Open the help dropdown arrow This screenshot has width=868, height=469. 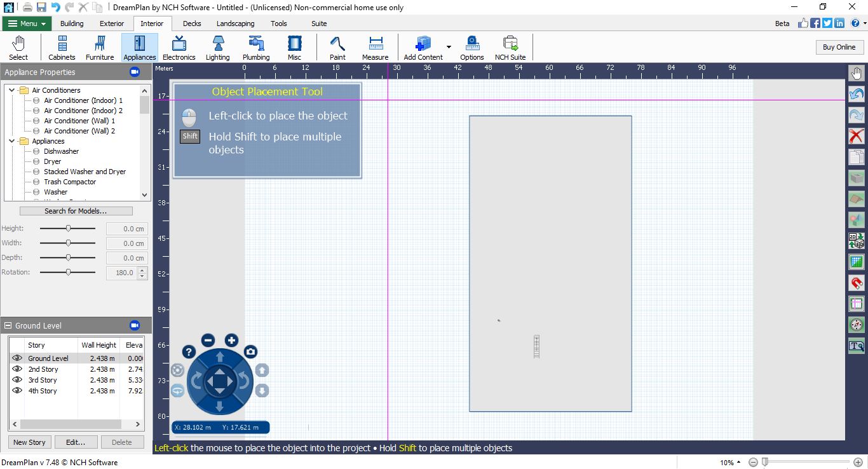(864, 24)
